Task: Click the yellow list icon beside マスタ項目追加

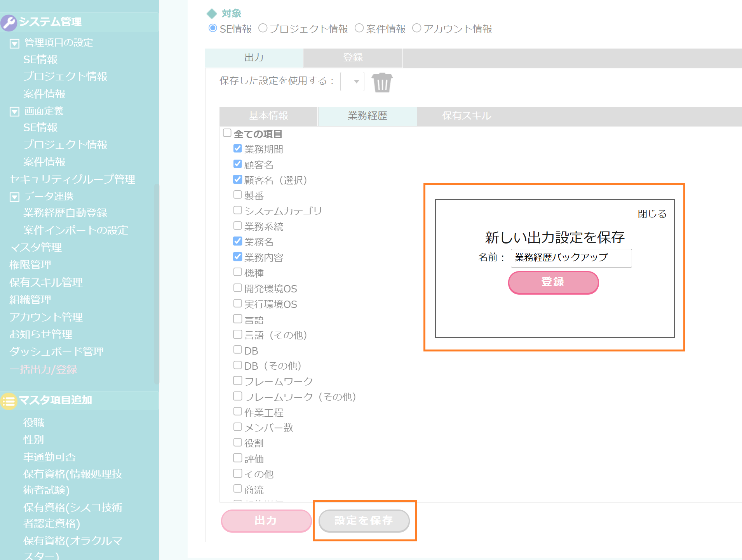Action: (x=9, y=401)
